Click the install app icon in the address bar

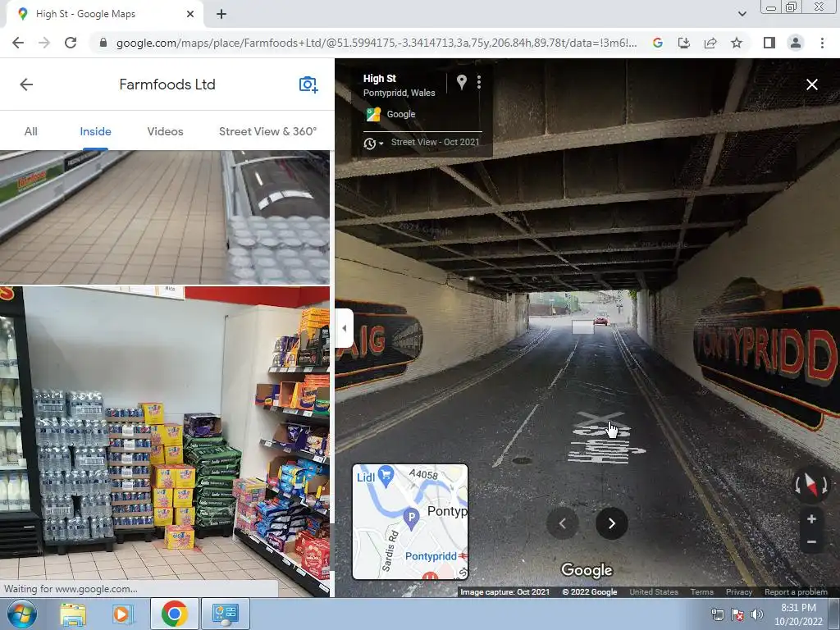pyautogui.click(x=683, y=43)
